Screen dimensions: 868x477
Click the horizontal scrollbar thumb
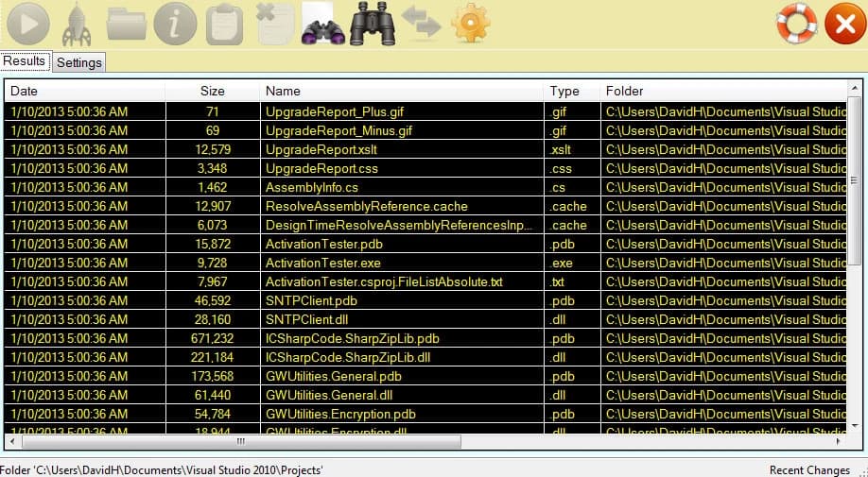click(241, 441)
